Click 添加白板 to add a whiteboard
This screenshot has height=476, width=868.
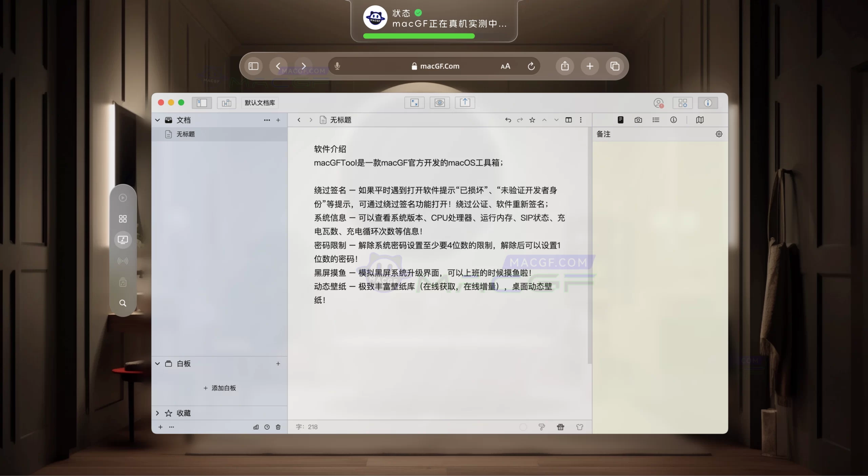pos(220,388)
